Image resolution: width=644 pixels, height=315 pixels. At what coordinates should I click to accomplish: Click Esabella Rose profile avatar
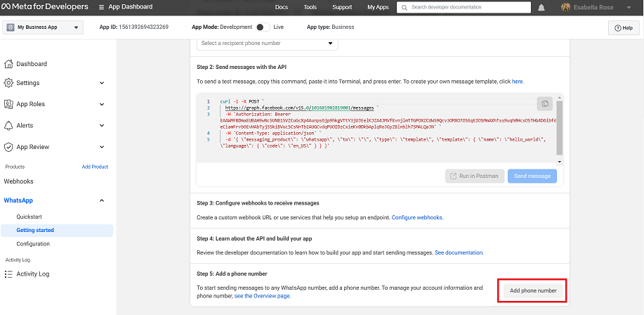tap(565, 8)
